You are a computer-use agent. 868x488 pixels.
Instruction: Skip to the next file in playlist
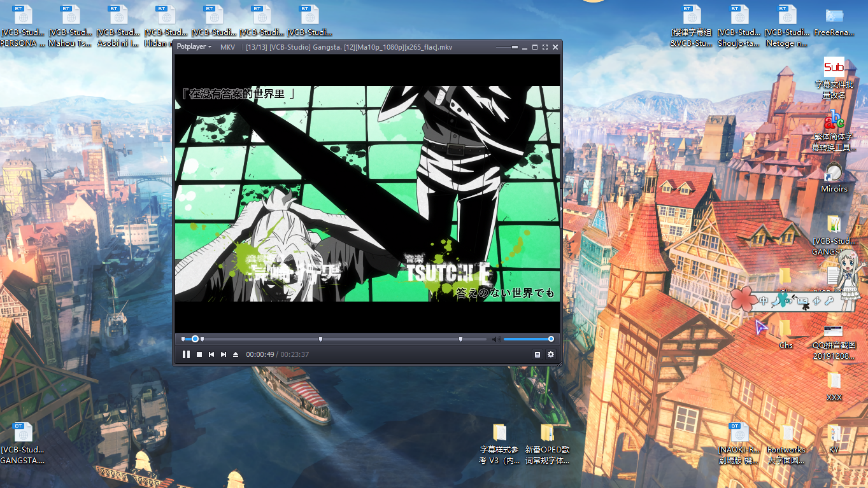(x=224, y=354)
